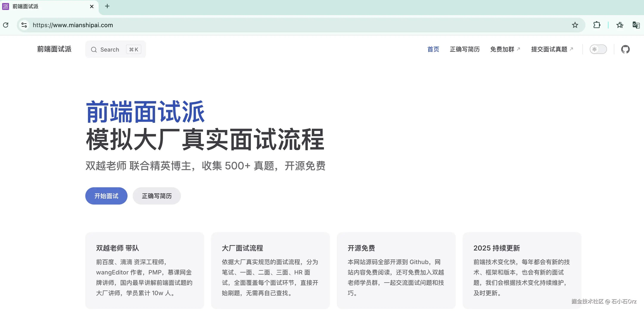The image size is (644, 312).
Task: Click the browser address bar URL
Action: coord(73,25)
